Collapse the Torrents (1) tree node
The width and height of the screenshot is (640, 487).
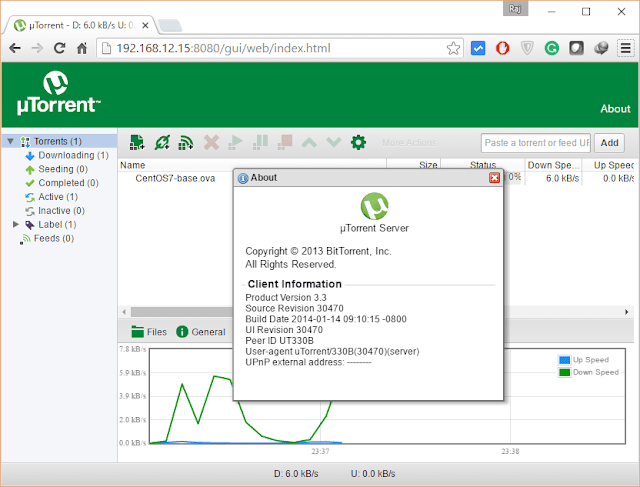point(11,141)
